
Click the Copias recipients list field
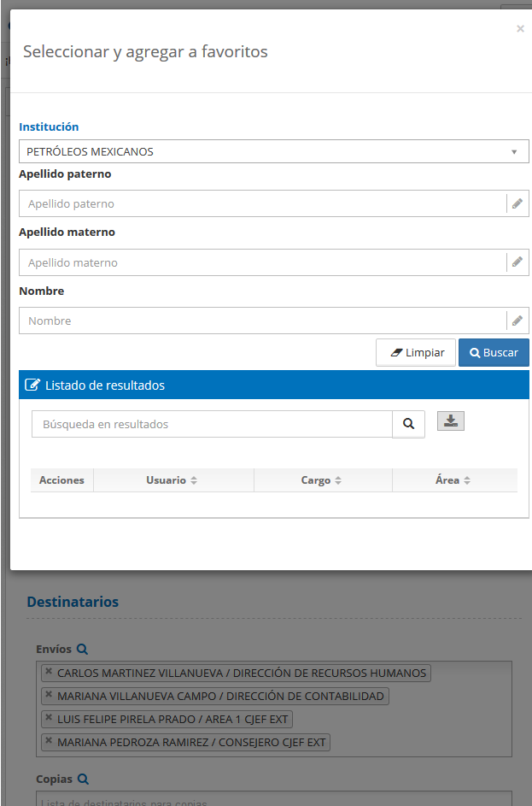[274, 798]
